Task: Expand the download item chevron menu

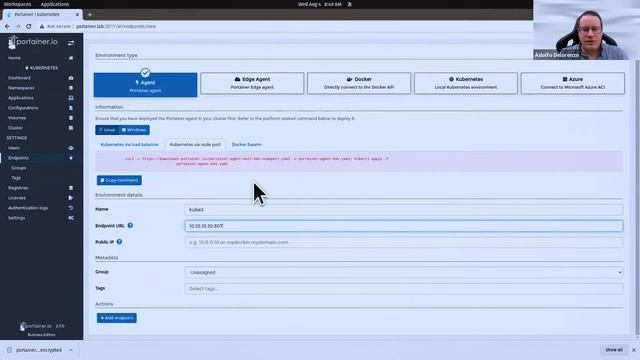Action: click(x=71, y=350)
